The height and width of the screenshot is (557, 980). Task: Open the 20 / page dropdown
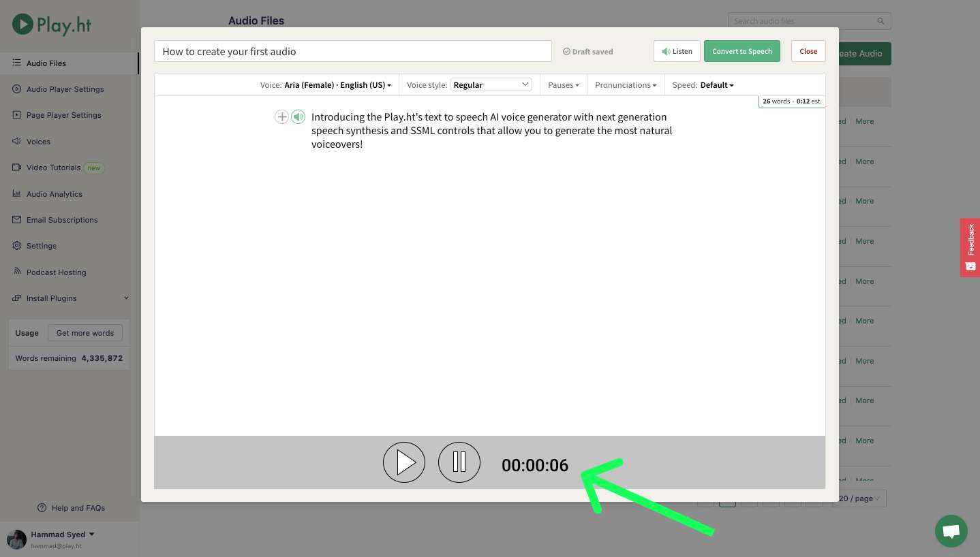860,498
